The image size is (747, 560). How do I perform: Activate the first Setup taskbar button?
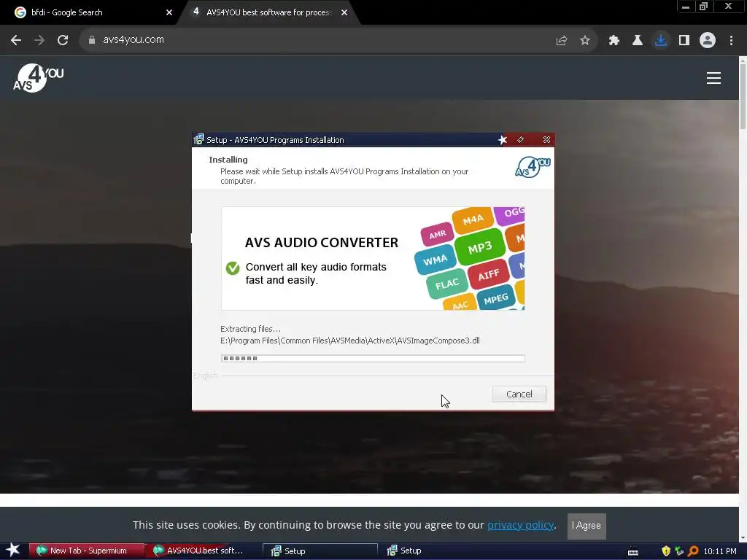coord(320,551)
